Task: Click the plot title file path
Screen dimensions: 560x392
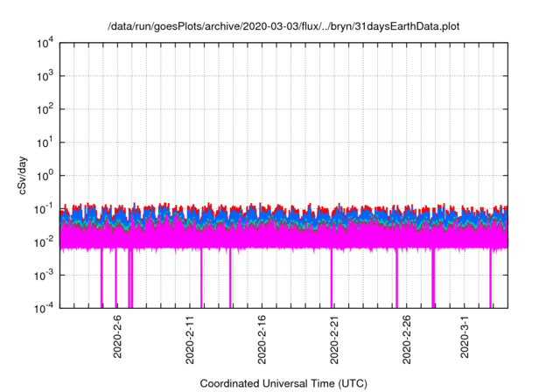Action: (x=283, y=26)
